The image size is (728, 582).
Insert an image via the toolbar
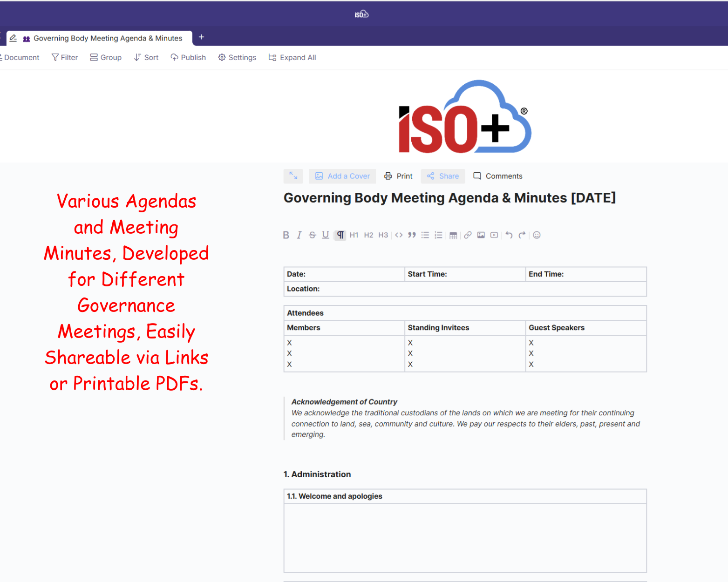pyautogui.click(x=481, y=235)
